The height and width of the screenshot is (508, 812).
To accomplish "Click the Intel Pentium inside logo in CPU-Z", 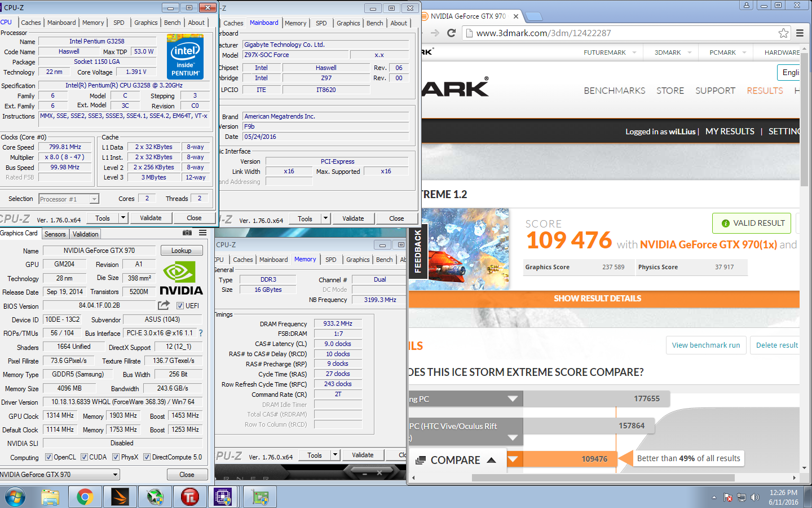I will (x=185, y=56).
